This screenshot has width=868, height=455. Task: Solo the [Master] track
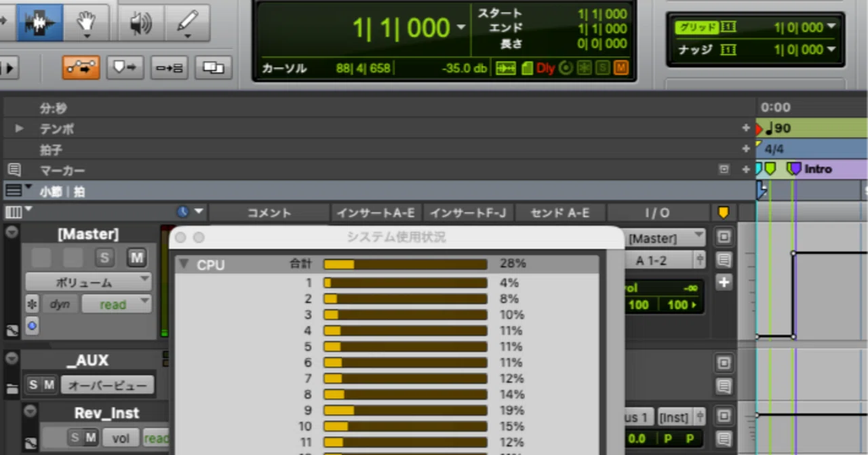(104, 258)
